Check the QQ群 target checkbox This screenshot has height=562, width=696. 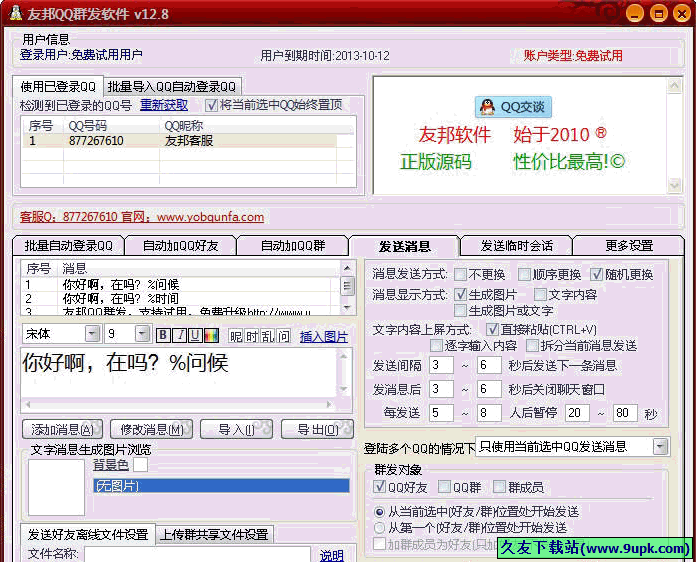coord(444,487)
